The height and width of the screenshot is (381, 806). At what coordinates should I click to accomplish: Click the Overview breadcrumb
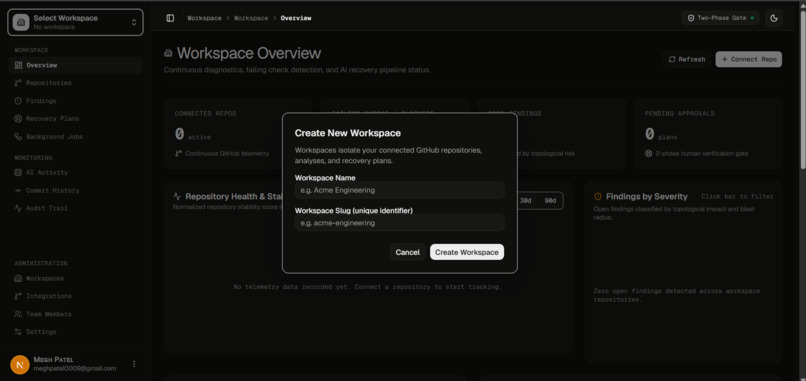pyautogui.click(x=296, y=18)
